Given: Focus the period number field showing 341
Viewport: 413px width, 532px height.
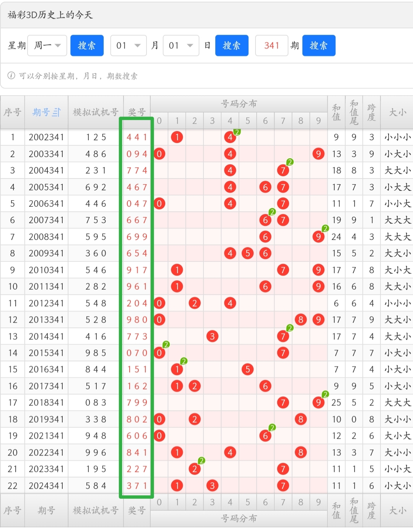Looking at the screenshot, I should point(272,45).
